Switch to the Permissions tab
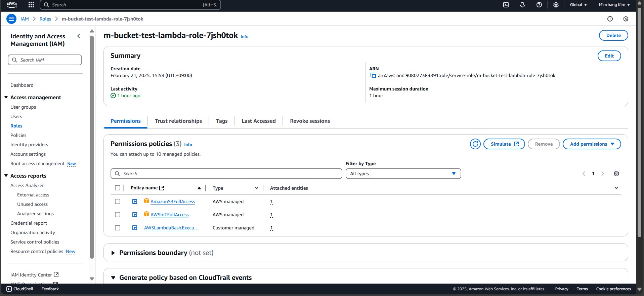This screenshot has height=296, width=644. (x=126, y=121)
